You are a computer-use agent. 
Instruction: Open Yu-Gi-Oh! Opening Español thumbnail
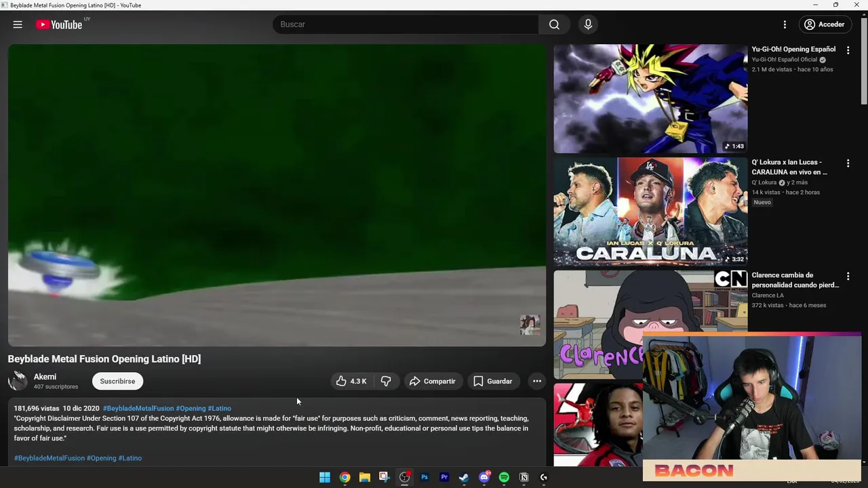tap(650, 99)
